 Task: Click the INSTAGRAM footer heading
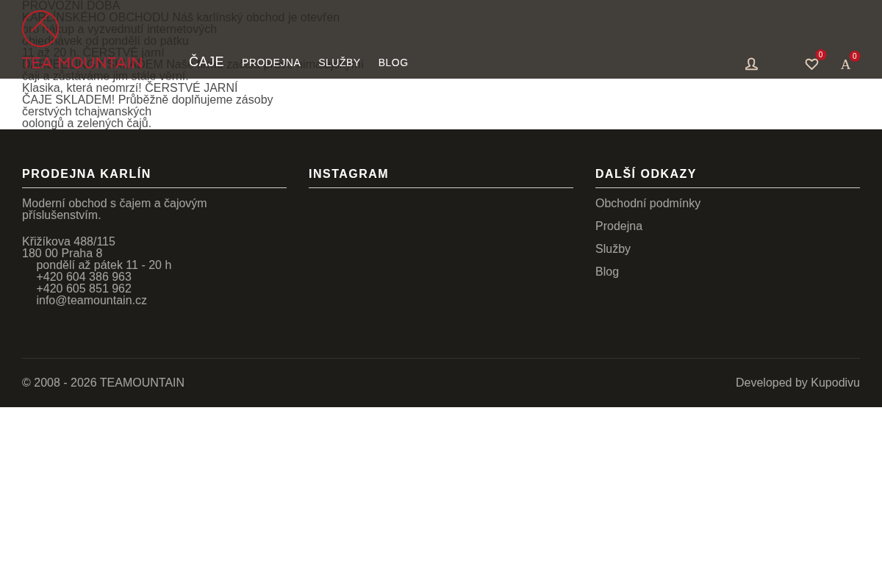tap(348, 173)
